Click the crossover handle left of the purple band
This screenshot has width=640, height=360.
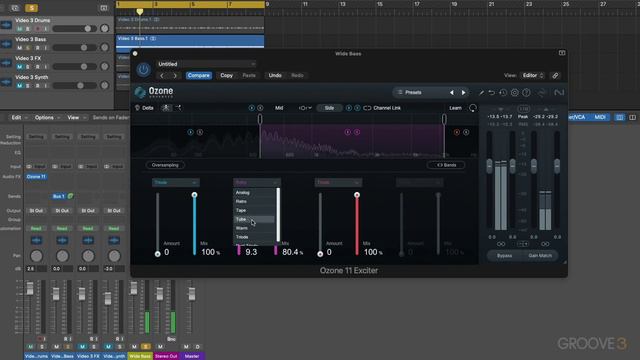[x=260, y=119]
